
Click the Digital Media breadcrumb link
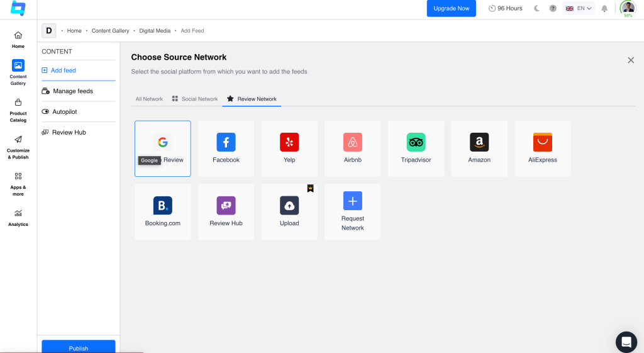pos(155,31)
